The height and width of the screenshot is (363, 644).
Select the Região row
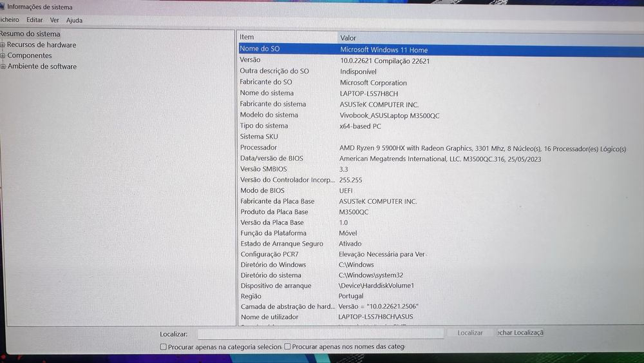point(441,296)
